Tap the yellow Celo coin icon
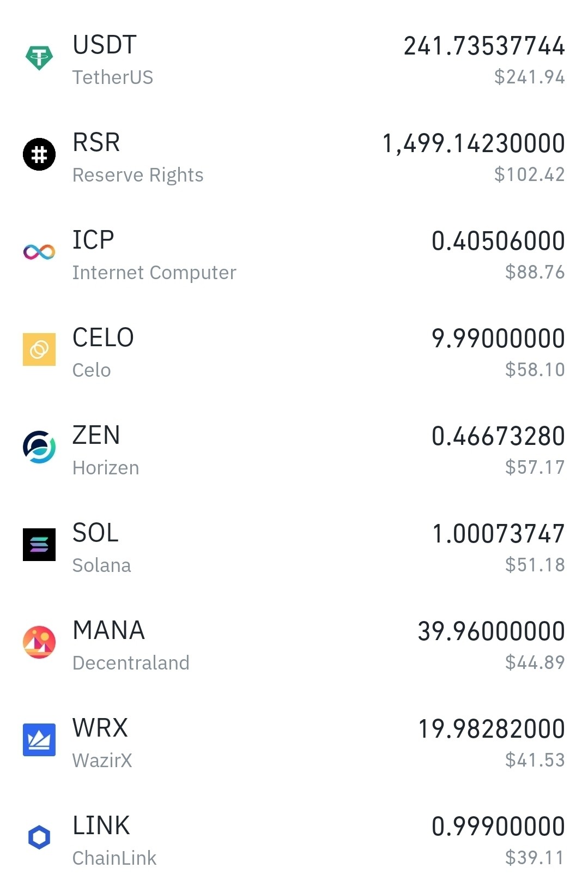The height and width of the screenshot is (874, 588). (x=39, y=349)
